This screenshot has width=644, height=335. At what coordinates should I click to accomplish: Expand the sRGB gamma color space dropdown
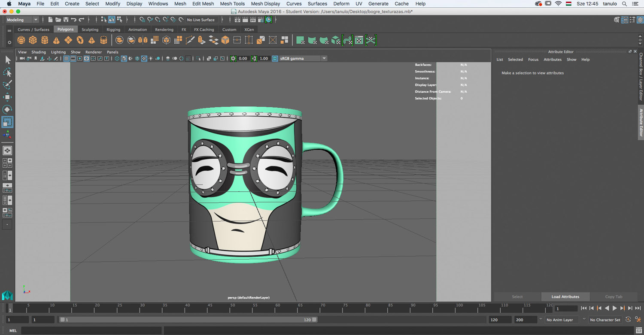(x=324, y=58)
